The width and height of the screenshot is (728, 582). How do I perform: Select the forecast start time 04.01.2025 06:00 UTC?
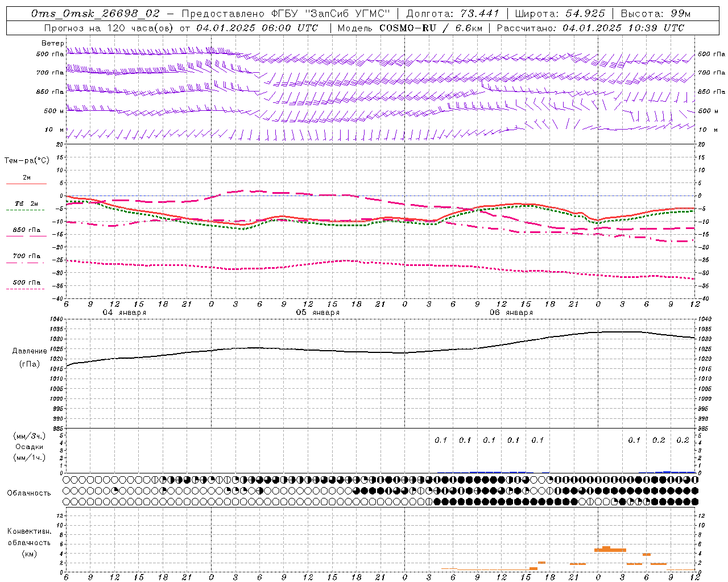(257, 28)
